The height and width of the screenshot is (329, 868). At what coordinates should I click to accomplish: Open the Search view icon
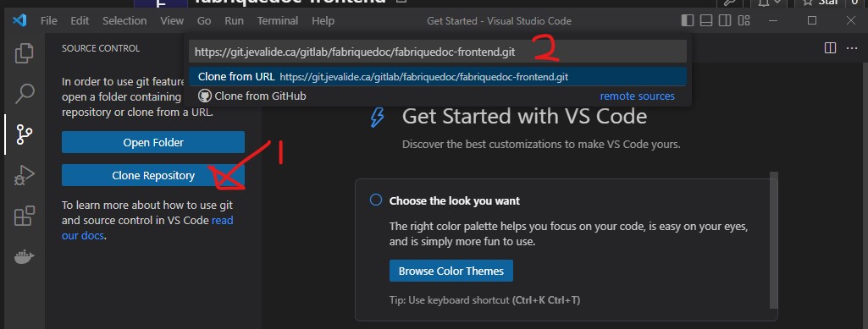[x=24, y=93]
